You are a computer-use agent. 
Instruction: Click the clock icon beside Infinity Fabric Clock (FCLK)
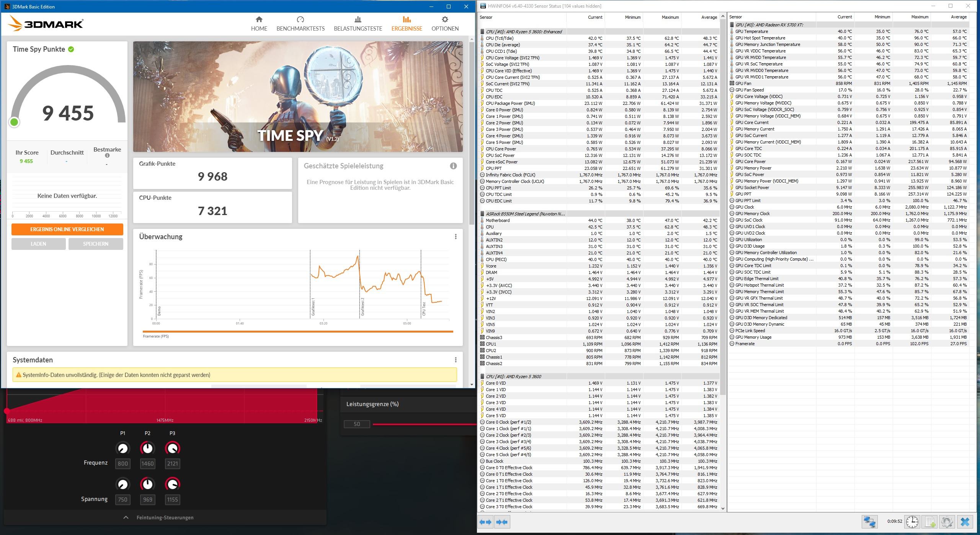point(482,175)
